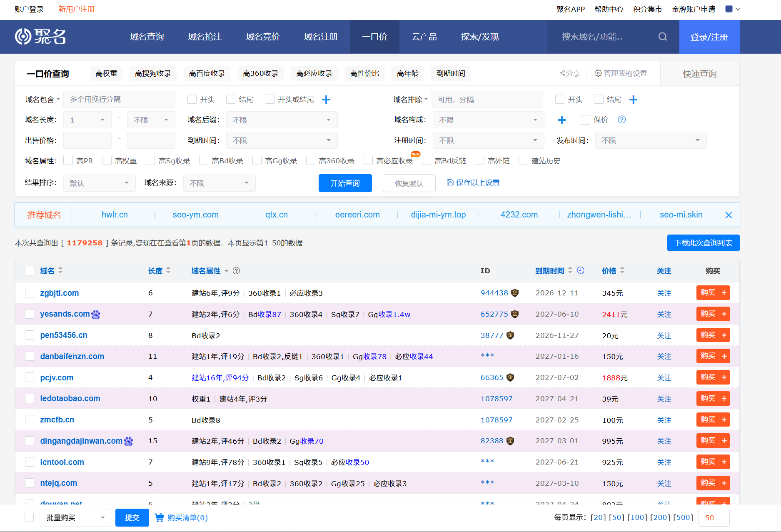Screen dimensions: 781x532
Task: Click the clock icon beside 到期时间 header
Action: click(x=581, y=270)
